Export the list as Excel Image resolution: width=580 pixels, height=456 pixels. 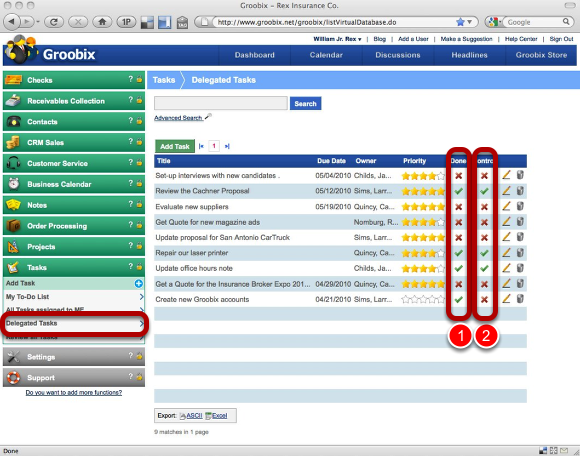pos(220,416)
